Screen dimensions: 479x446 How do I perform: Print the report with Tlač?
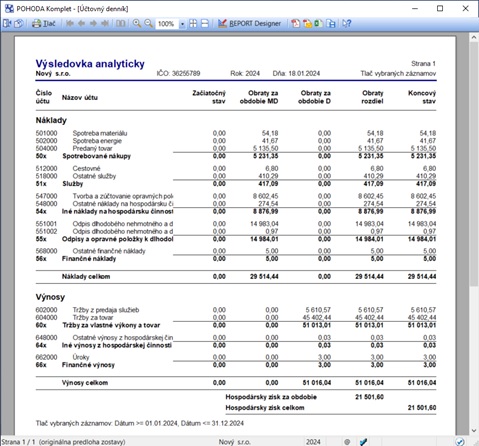tap(44, 23)
